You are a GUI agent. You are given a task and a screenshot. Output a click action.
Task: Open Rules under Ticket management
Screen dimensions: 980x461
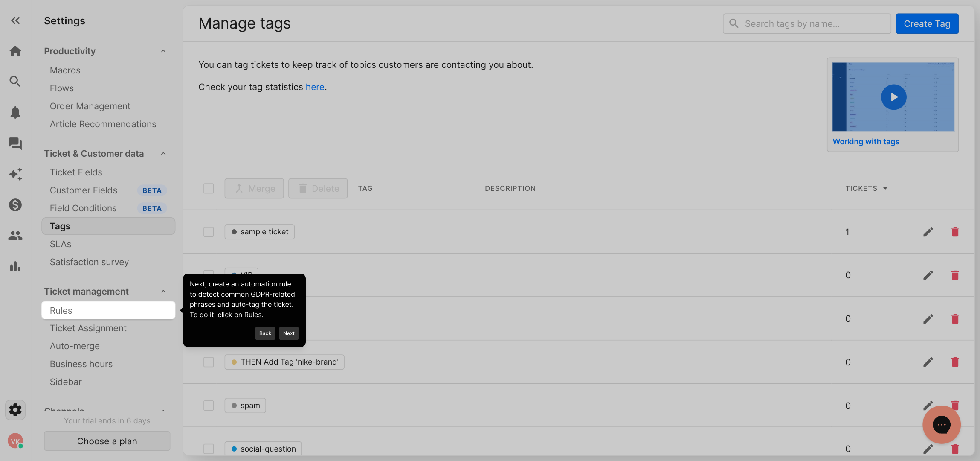108,310
